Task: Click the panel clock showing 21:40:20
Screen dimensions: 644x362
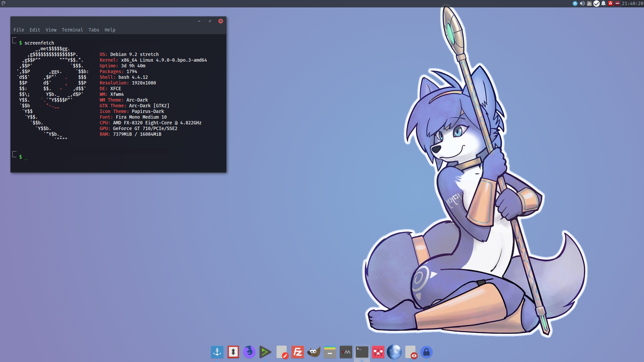Action: [632, 3]
